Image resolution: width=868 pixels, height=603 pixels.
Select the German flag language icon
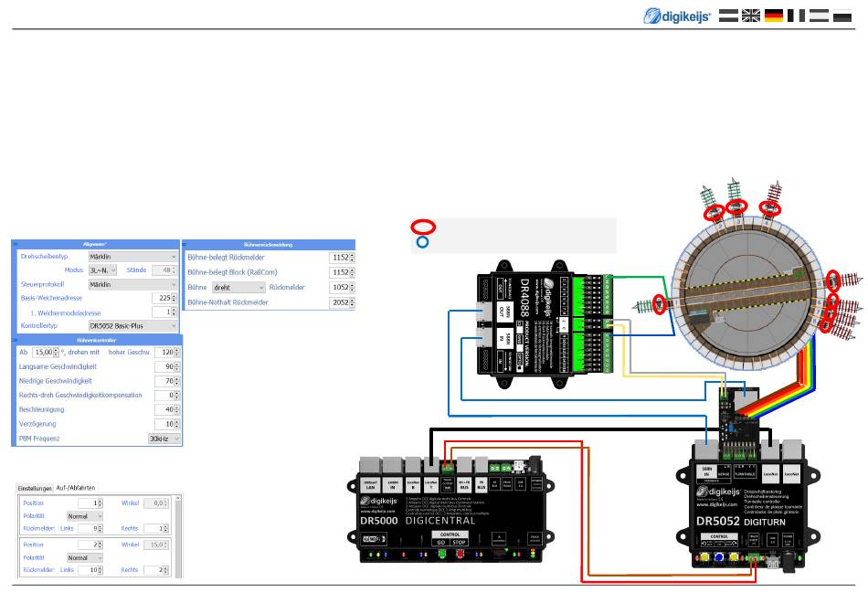tap(774, 16)
